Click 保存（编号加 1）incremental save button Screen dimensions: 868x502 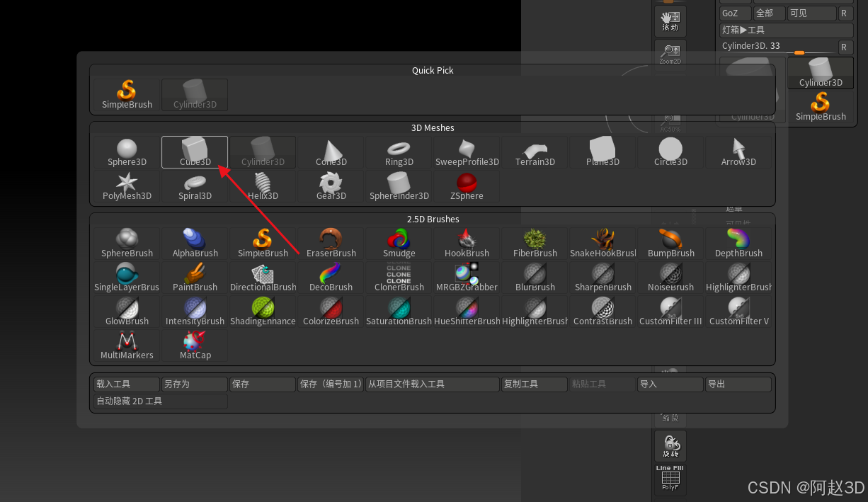click(x=331, y=384)
